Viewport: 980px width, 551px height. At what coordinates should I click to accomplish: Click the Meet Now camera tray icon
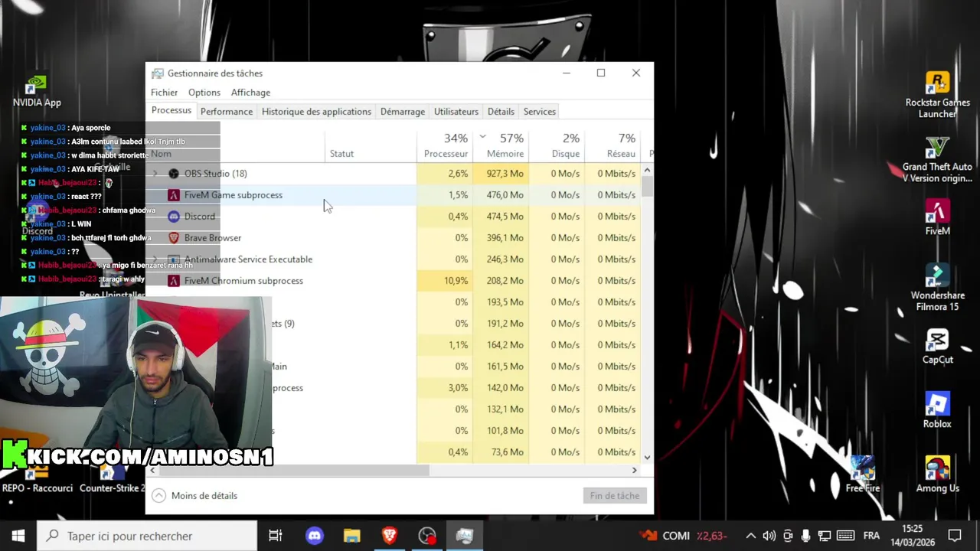tap(788, 536)
